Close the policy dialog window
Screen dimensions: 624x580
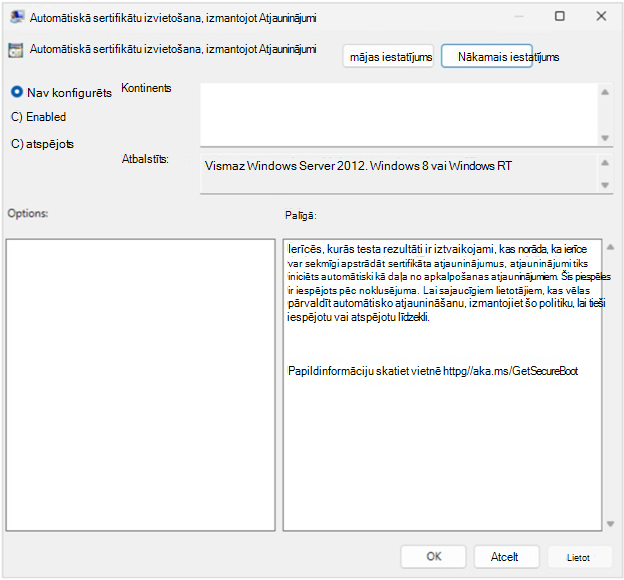[601, 16]
